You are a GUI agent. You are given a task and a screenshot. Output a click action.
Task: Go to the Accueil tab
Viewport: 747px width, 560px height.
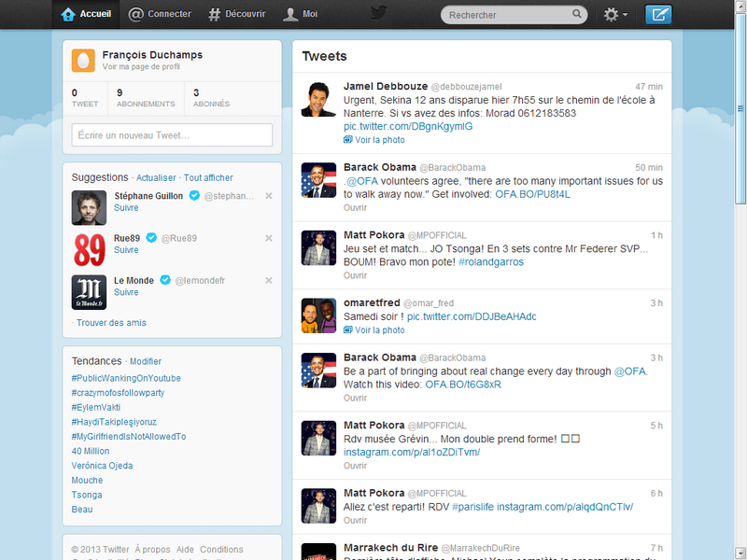point(86,14)
